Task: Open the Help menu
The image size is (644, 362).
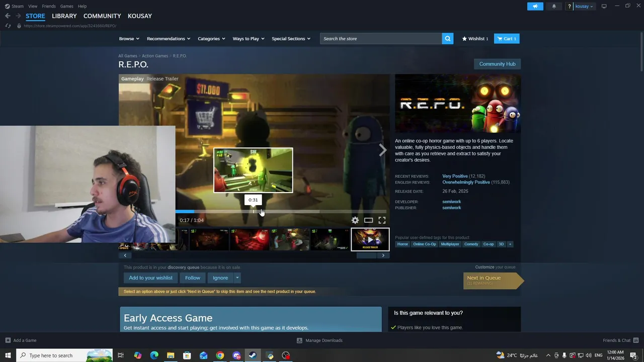Action: pyautogui.click(x=82, y=6)
